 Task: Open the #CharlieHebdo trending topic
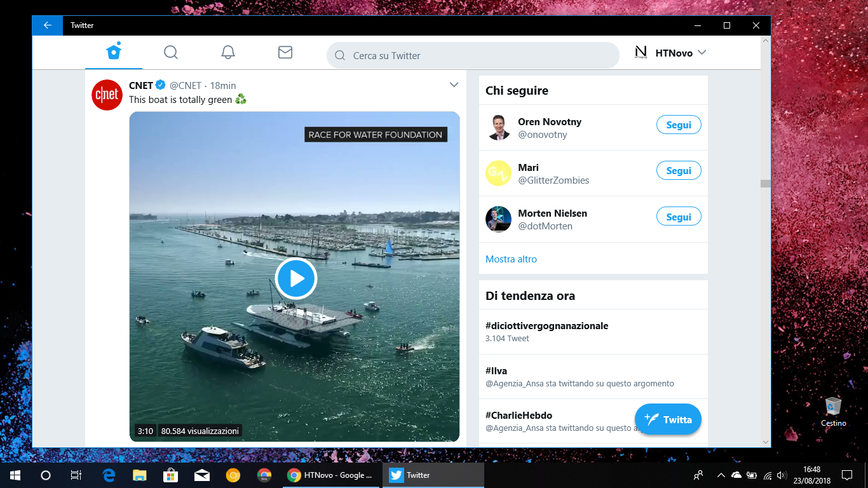(519, 416)
